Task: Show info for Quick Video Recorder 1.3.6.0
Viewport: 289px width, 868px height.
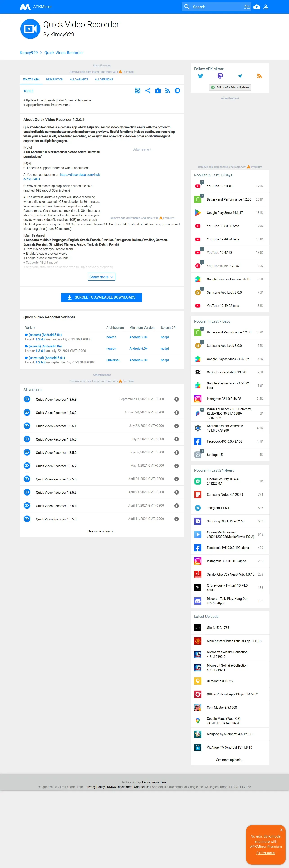Action: (x=177, y=439)
